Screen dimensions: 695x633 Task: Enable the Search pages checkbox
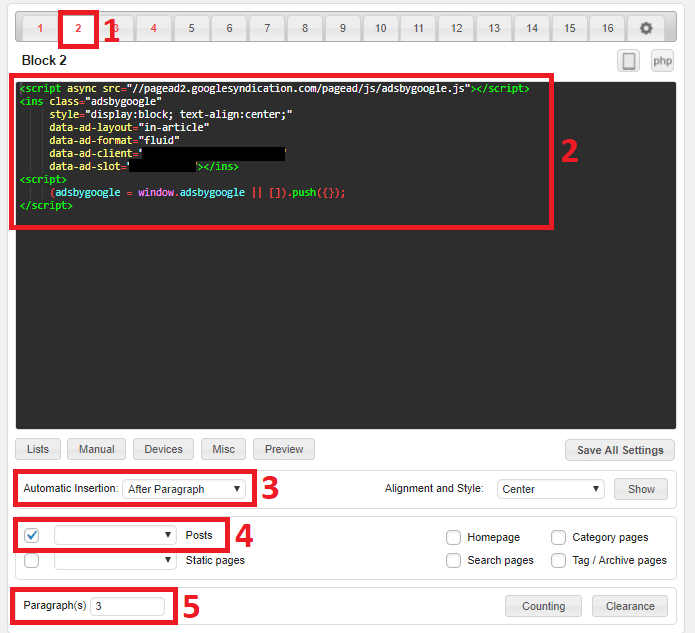coord(453,560)
